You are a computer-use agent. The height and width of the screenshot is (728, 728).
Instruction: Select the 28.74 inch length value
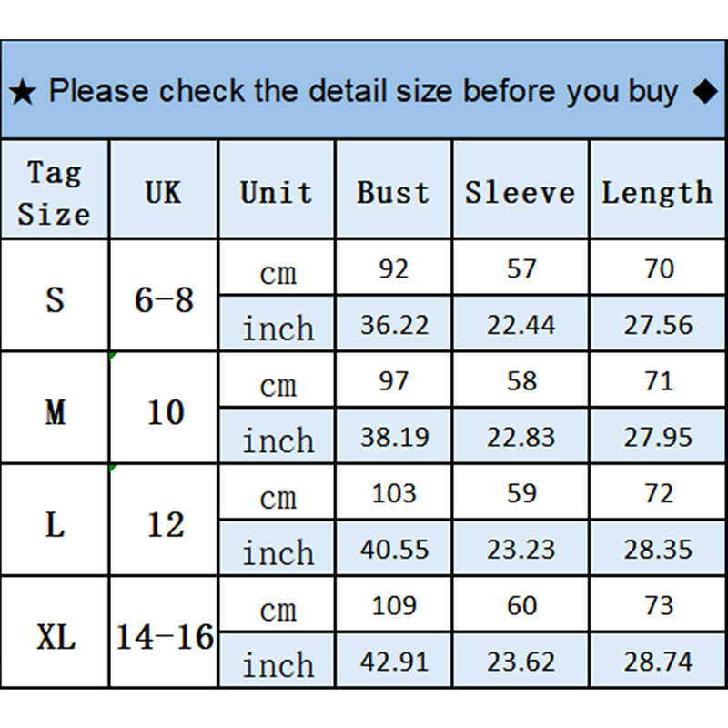(658, 662)
